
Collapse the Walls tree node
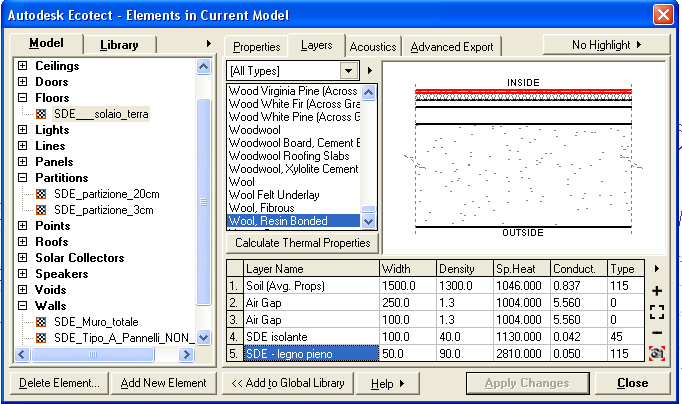22,306
